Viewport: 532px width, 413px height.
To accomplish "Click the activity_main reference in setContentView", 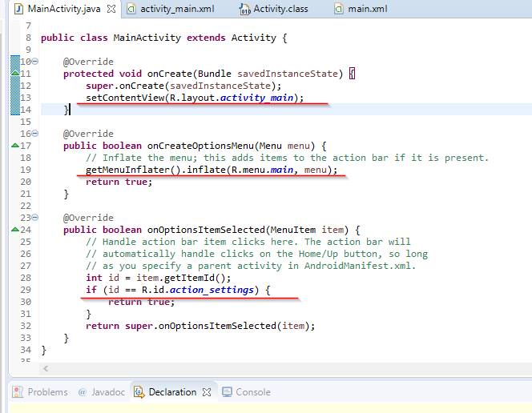I will point(257,98).
